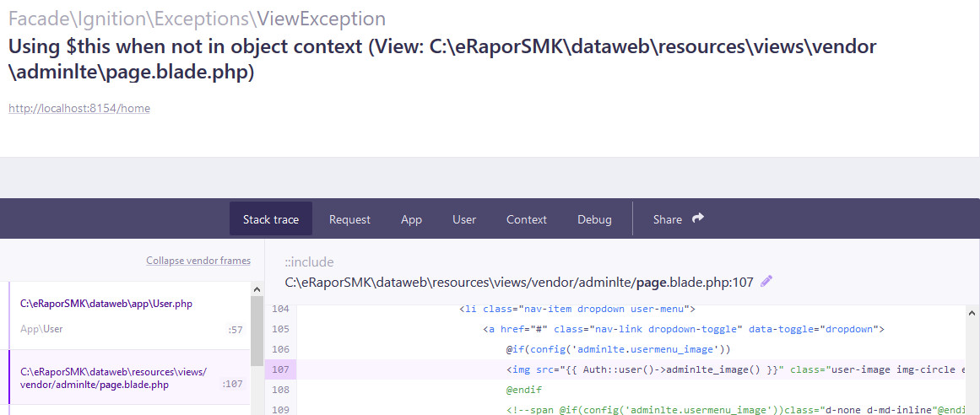Select the page.blade.php :107 stack frame
The width and height of the screenshot is (980, 415).
tap(129, 378)
